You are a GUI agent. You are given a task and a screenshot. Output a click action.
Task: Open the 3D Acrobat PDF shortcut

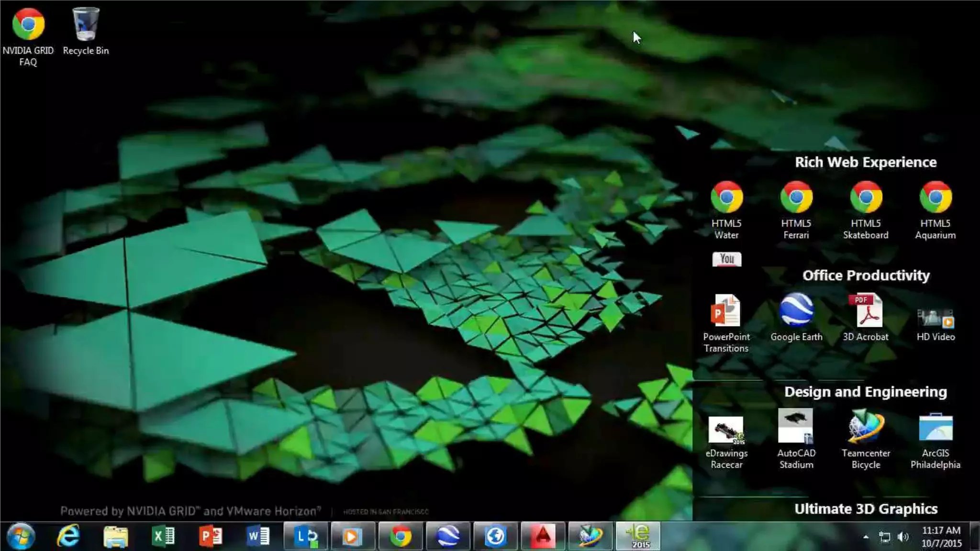pyautogui.click(x=866, y=311)
